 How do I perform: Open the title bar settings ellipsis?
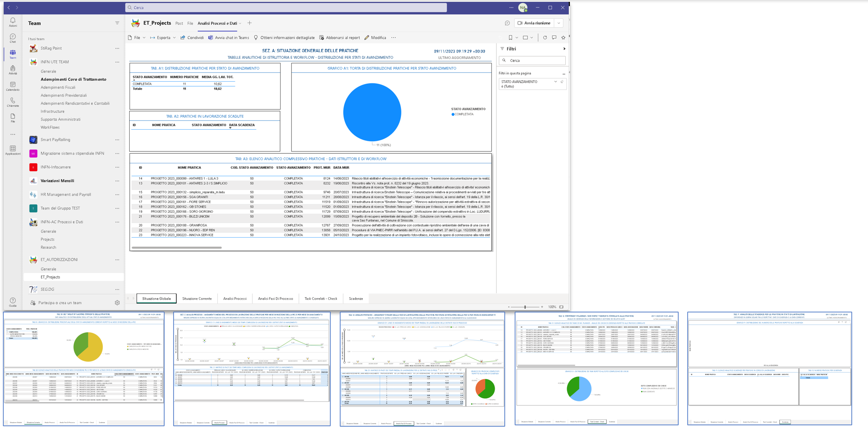(x=511, y=7)
